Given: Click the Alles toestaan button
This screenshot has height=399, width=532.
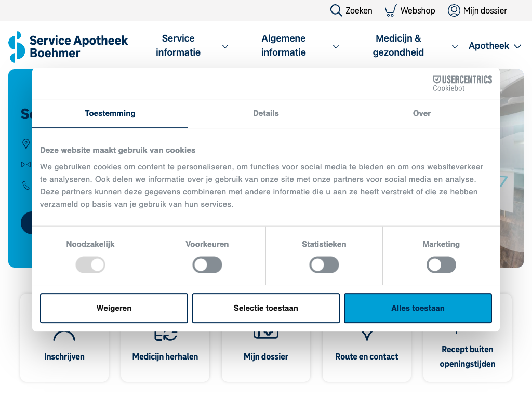Looking at the screenshot, I should click(x=418, y=308).
